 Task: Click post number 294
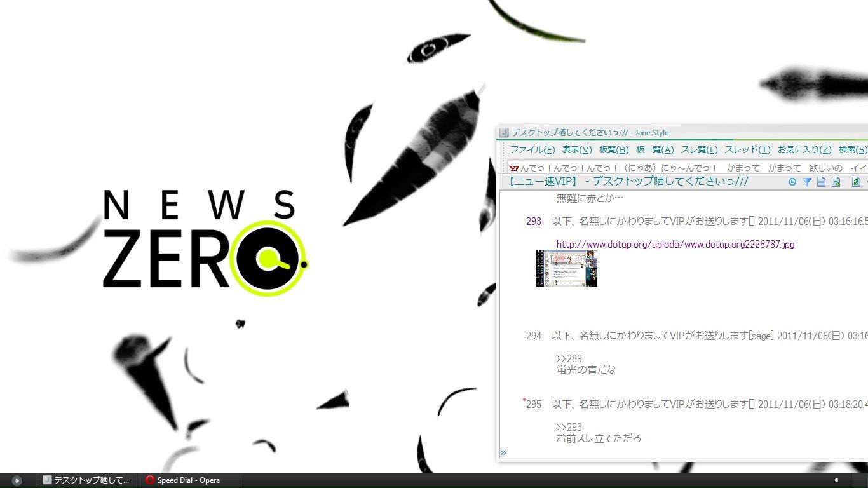pyautogui.click(x=534, y=336)
